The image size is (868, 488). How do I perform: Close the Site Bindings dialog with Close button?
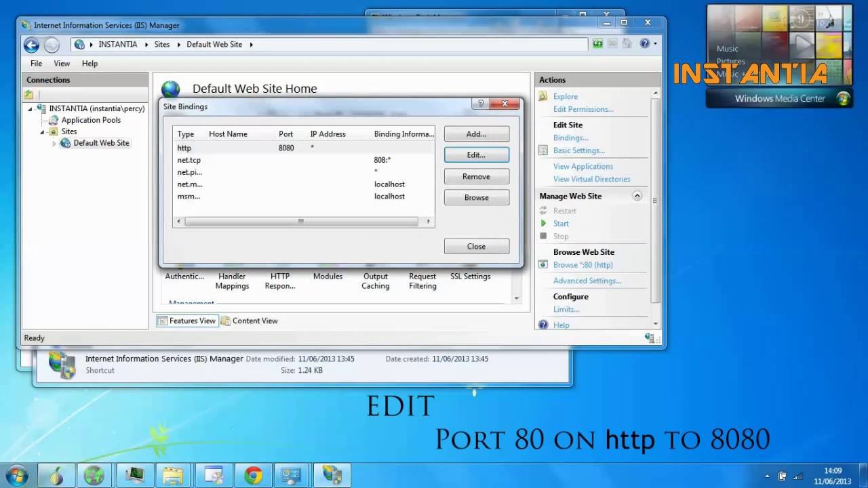(476, 247)
